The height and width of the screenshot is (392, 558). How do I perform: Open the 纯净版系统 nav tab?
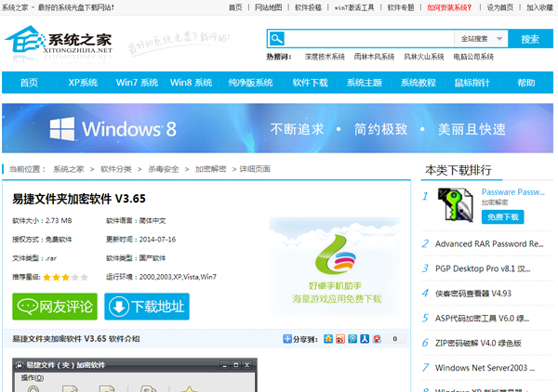pos(250,83)
